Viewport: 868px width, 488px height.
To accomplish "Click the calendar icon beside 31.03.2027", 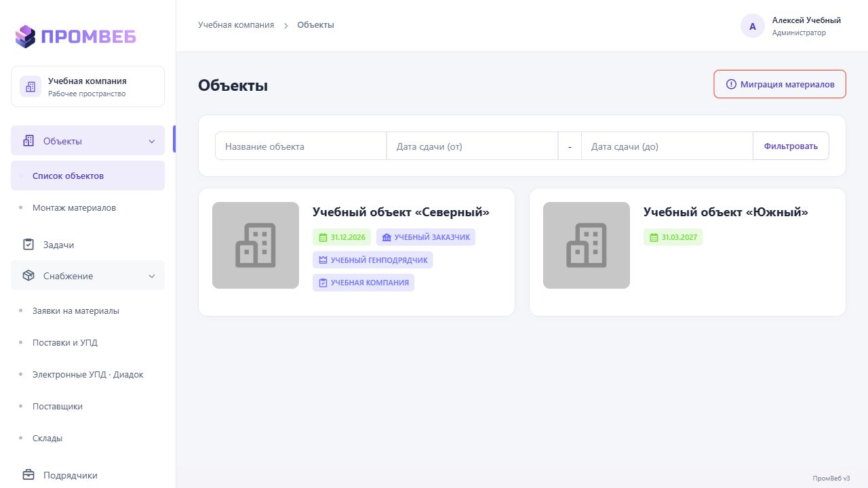I will coord(654,237).
